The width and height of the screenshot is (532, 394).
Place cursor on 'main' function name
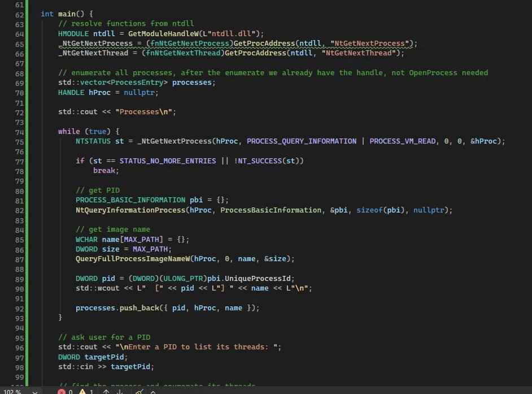click(67, 14)
